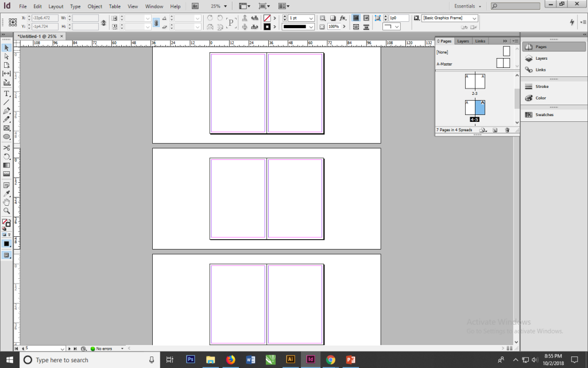Click the drop shadow icon in control bar
This screenshot has width=588, height=368.
332,18
